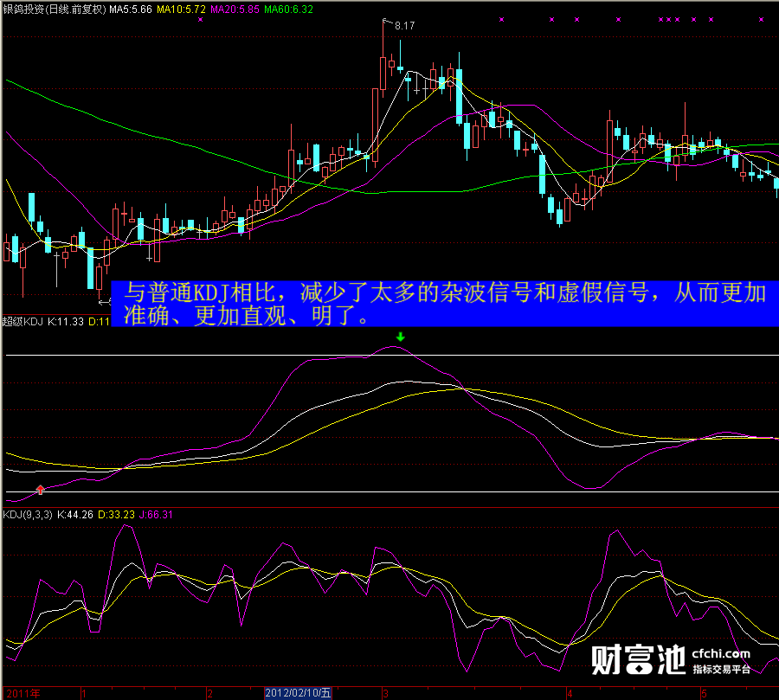The height and width of the screenshot is (700, 779).
Task: Click the 8.17 high price label
Action: 404,25
